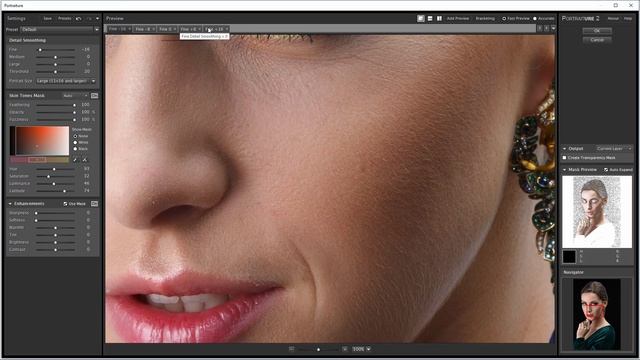640x360 pixels.
Task: Adjust the Hue slider
Action: (x=55, y=169)
